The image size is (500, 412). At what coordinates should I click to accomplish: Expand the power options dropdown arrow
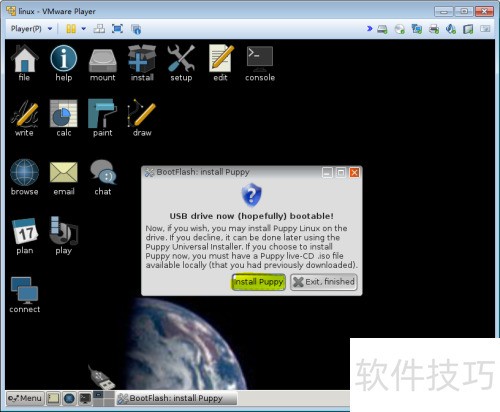[84, 29]
